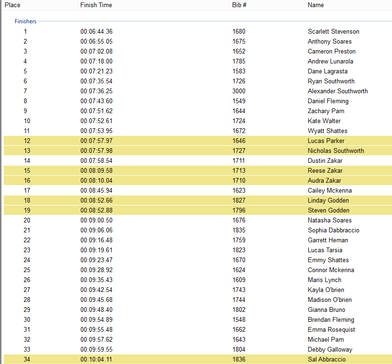
Task: Select the name Natasha Soares
Action: point(330,220)
